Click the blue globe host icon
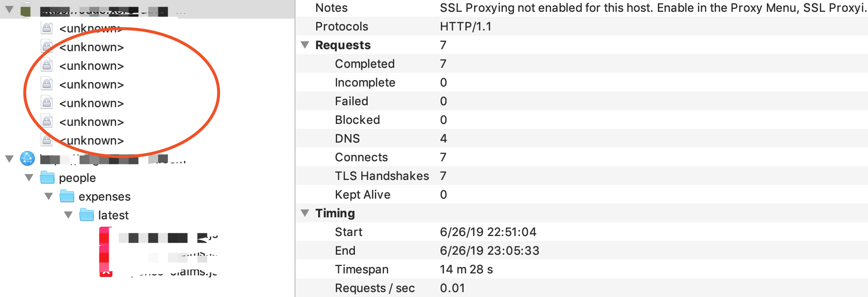This screenshot has height=297, width=868. click(x=27, y=158)
